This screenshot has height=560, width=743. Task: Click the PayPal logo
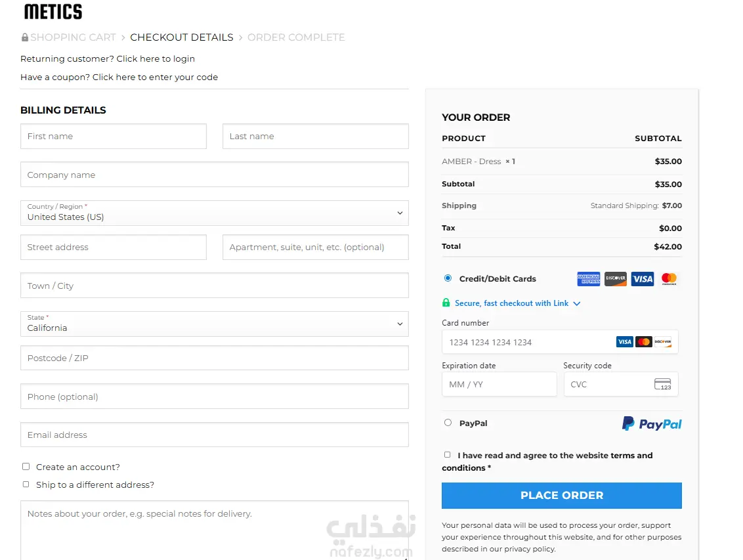pyautogui.click(x=652, y=424)
